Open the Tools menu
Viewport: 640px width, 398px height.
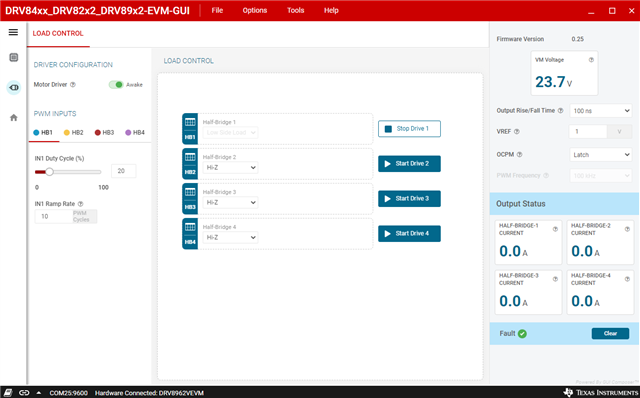tap(296, 10)
